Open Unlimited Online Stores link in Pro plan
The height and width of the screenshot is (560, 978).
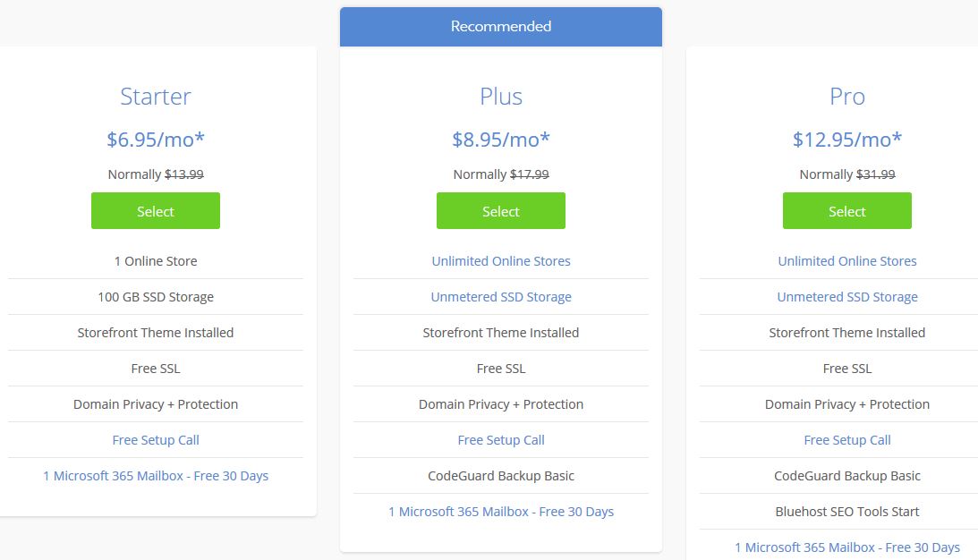pyautogui.click(x=847, y=261)
